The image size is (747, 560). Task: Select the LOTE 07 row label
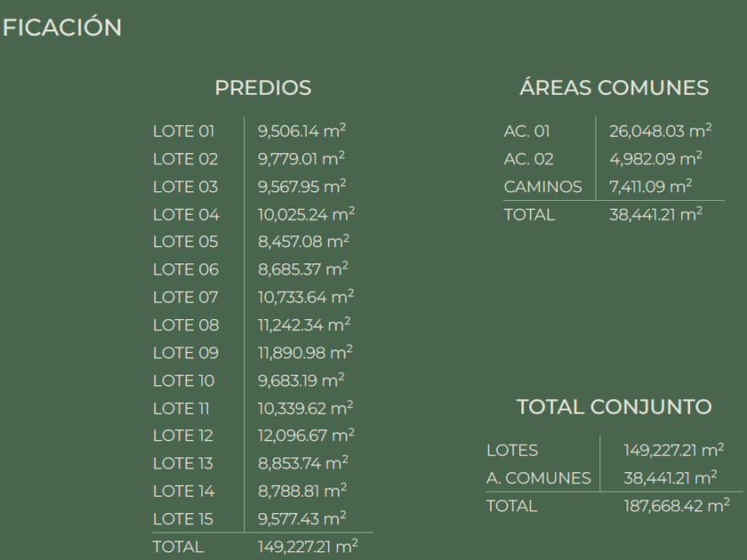click(186, 297)
